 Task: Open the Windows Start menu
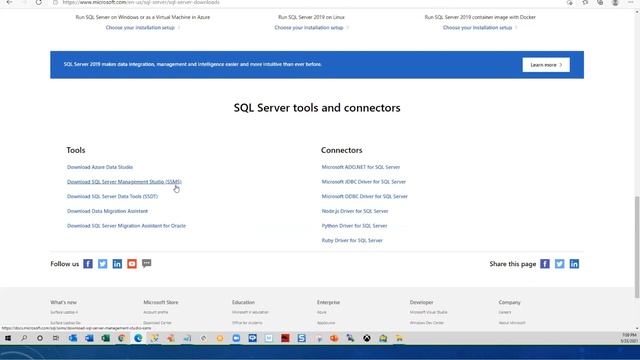click(x=8, y=338)
